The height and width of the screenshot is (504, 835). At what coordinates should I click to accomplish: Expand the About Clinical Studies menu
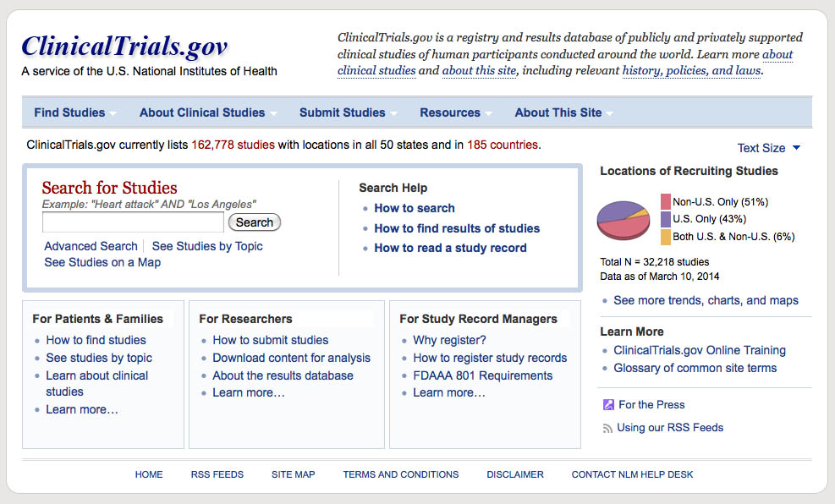click(206, 112)
